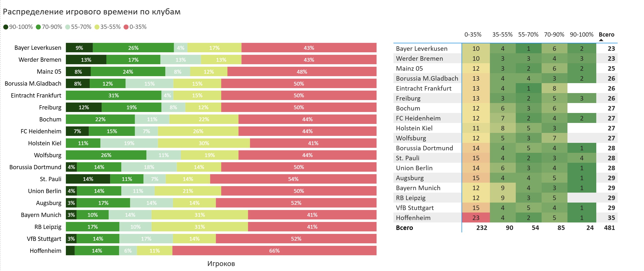
Task: Select the Hoffenheim cell showing 23
Action: (x=476, y=218)
